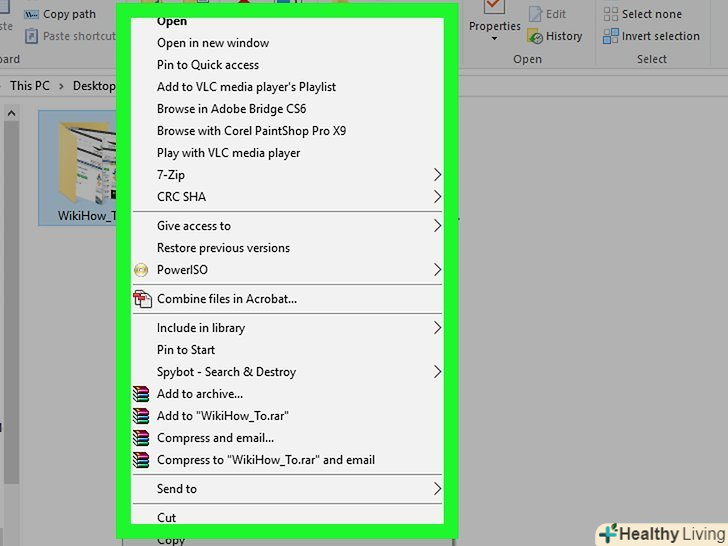The width and height of the screenshot is (728, 546).
Task: Click the WikiHow_T folder name label
Action: pos(87,216)
